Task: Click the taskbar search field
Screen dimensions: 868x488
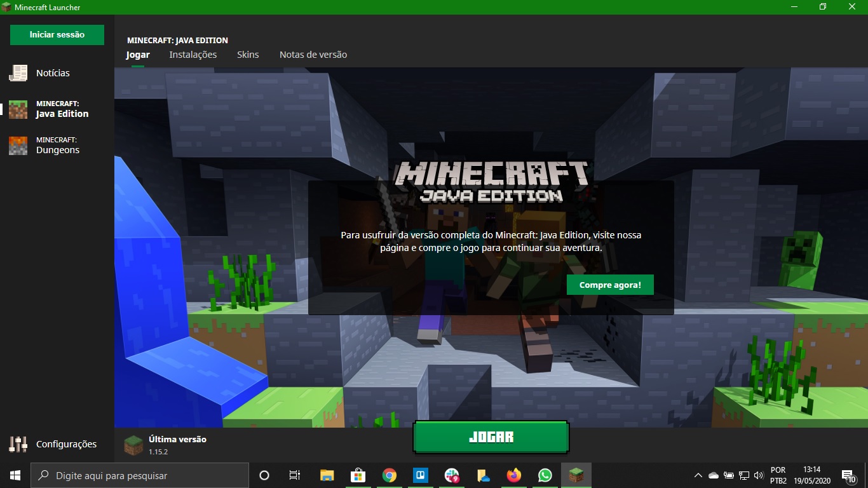Action: coord(140,475)
